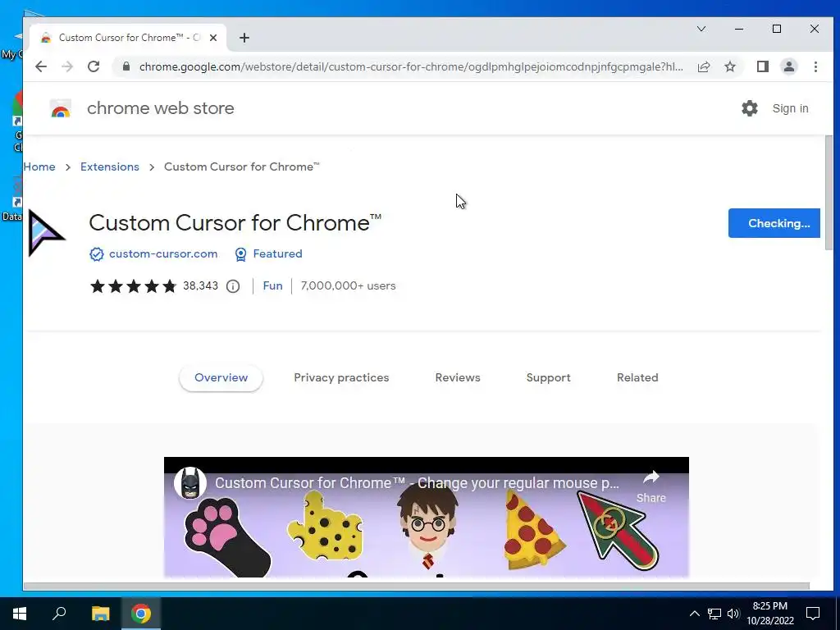Click the browser forward arrow
This screenshot has height=630, width=840.
click(67, 66)
